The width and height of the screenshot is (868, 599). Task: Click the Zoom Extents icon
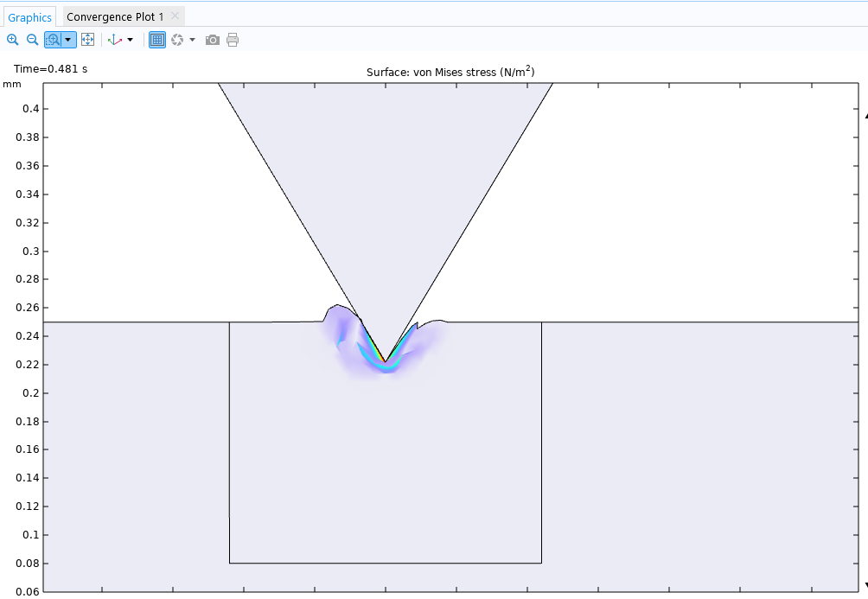point(87,40)
